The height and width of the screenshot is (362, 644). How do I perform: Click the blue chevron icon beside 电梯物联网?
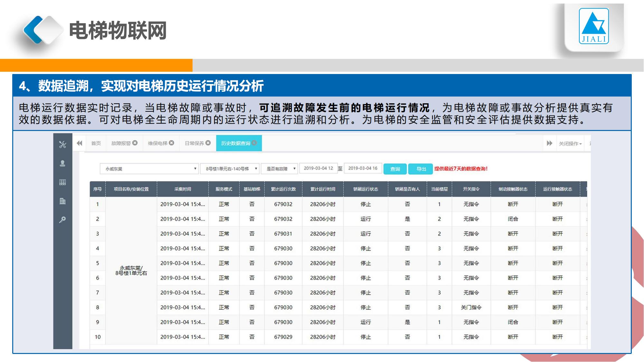tap(33, 30)
